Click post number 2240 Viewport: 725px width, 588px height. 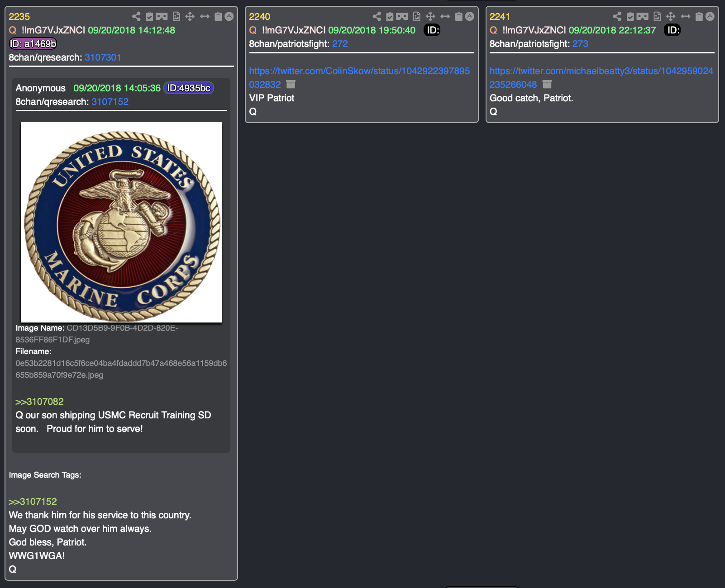coord(260,17)
